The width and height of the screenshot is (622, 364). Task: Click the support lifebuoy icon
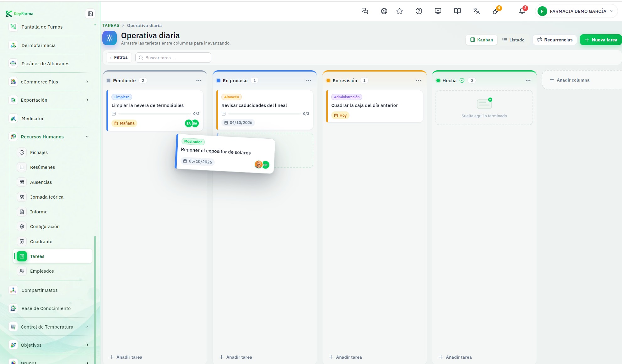[384, 11]
